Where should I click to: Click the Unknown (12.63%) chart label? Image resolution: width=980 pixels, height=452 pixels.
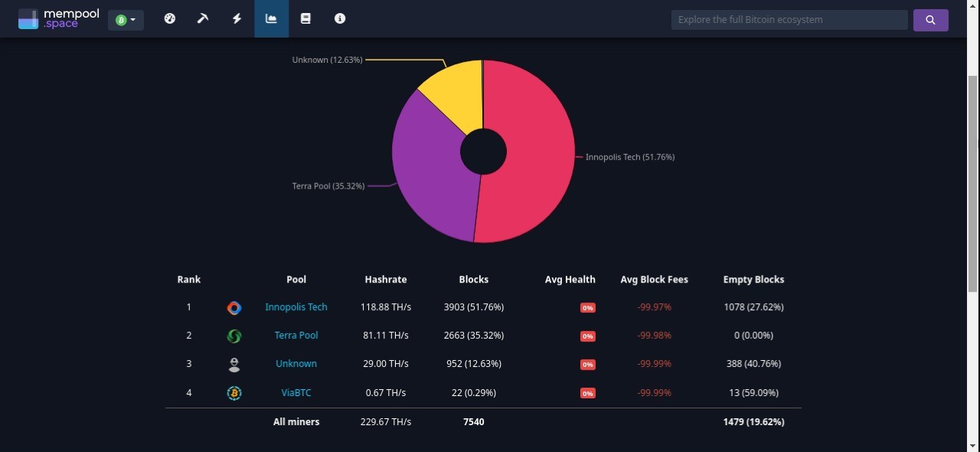tap(328, 60)
